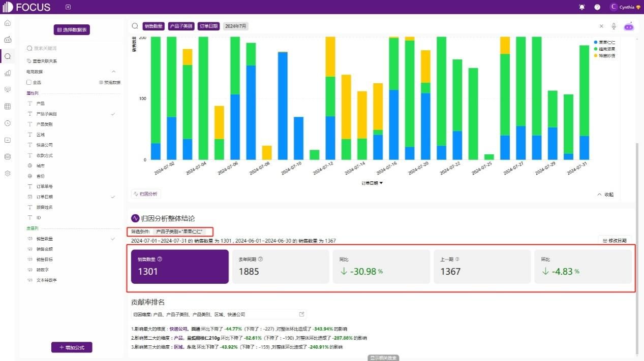This screenshot has height=361, width=644.
Task: Open the purple AI assistant avatar icon
Action: point(629,26)
